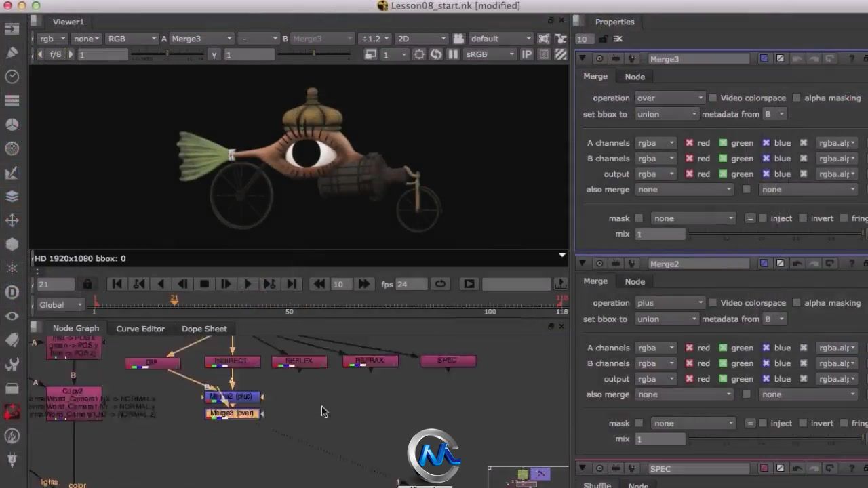
Task: Click the Merge2 mix slider track
Action: click(x=776, y=439)
